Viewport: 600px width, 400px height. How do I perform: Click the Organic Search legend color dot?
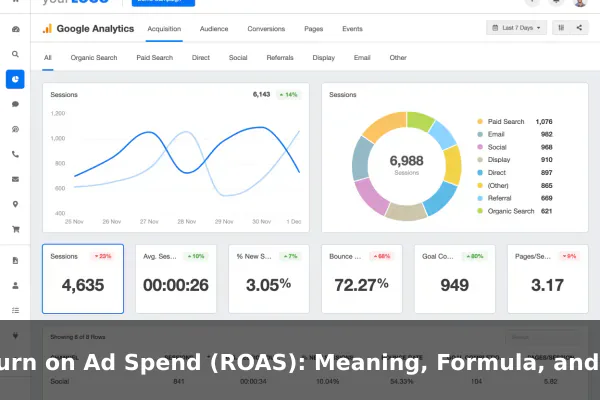480,211
